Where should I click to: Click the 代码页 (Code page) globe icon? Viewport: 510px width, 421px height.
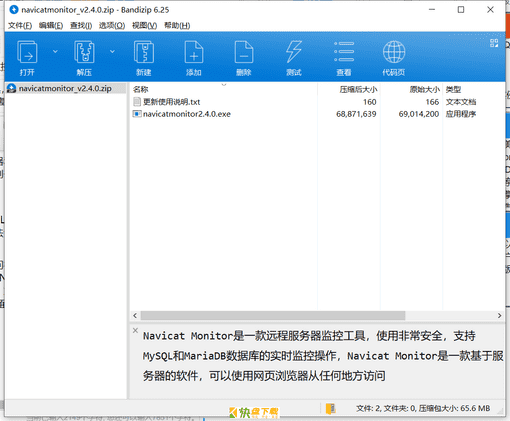click(394, 52)
